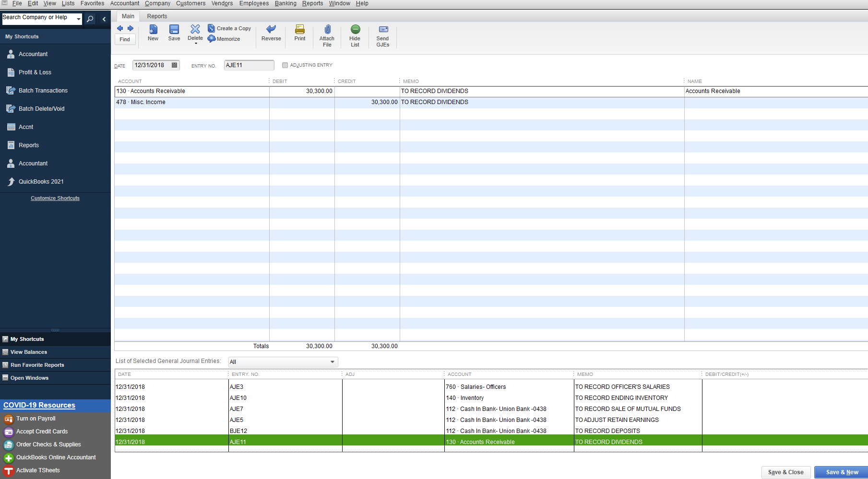Open the Search Company or Help dropdown

coord(79,19)
